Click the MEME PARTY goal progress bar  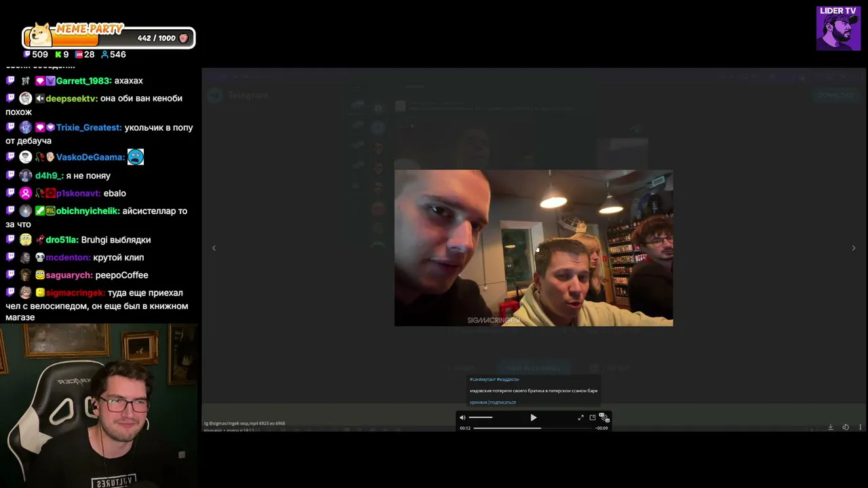108,38
